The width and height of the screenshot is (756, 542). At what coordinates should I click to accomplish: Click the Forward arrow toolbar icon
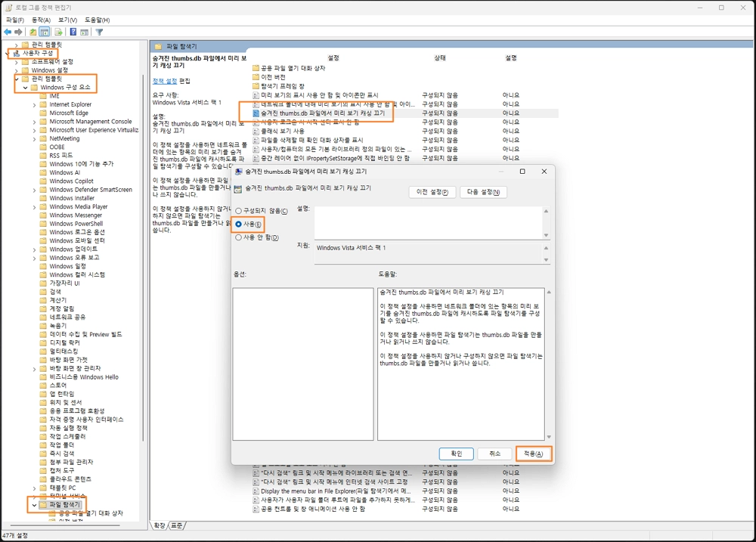click(x=18, y=33)
